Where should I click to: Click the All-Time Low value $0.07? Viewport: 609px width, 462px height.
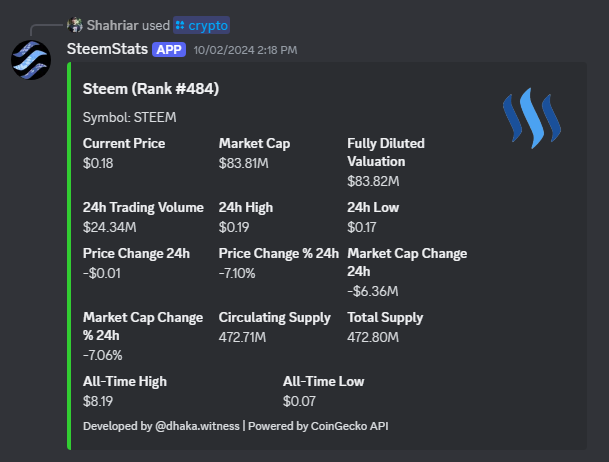click(300, 400)
